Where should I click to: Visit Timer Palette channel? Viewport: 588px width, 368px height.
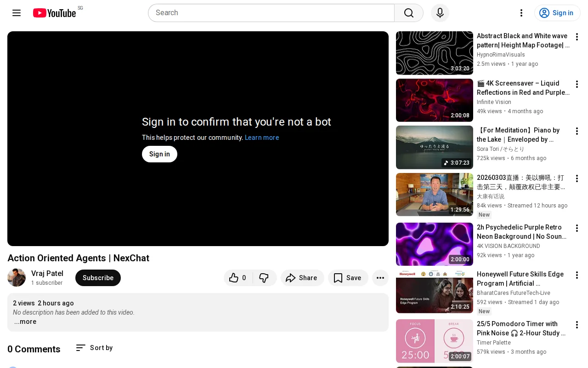494,343
